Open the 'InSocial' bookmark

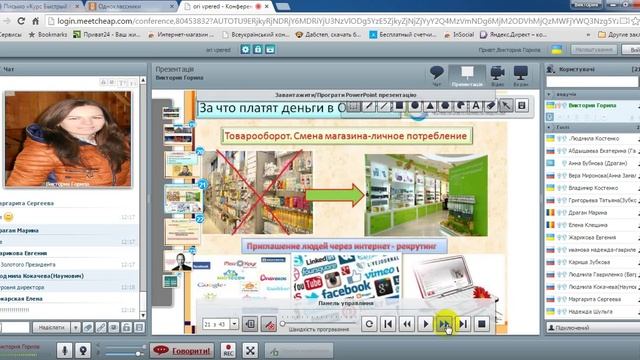pos(459,35)
